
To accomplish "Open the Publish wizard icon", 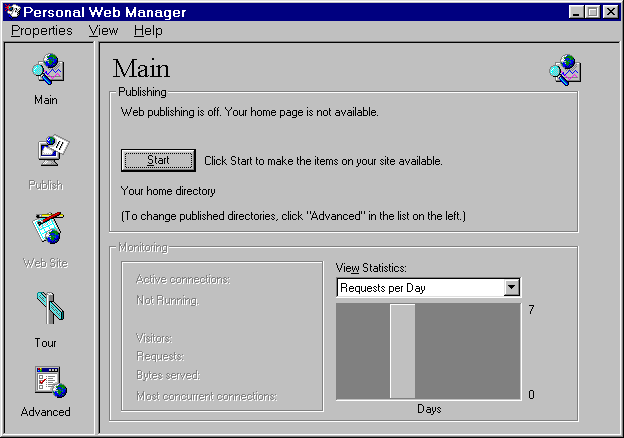I will point(53,150).
